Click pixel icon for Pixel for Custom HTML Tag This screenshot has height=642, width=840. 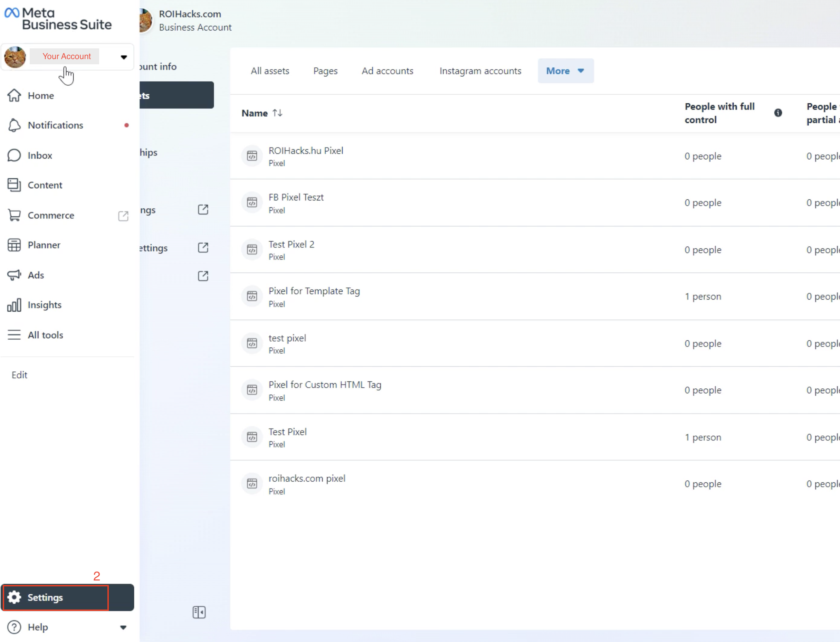252,390
